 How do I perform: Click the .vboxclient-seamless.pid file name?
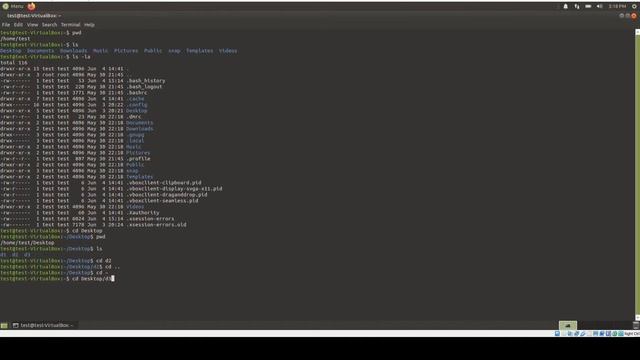[162, 201]
